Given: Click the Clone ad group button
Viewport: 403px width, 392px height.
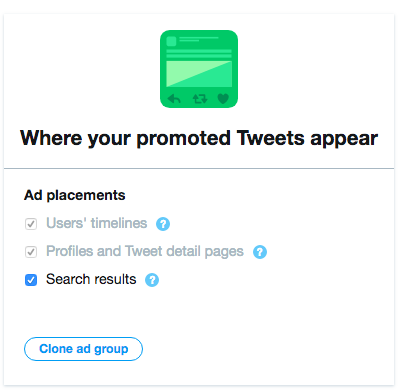Looking at the screenshot, I should coord(83,349).
